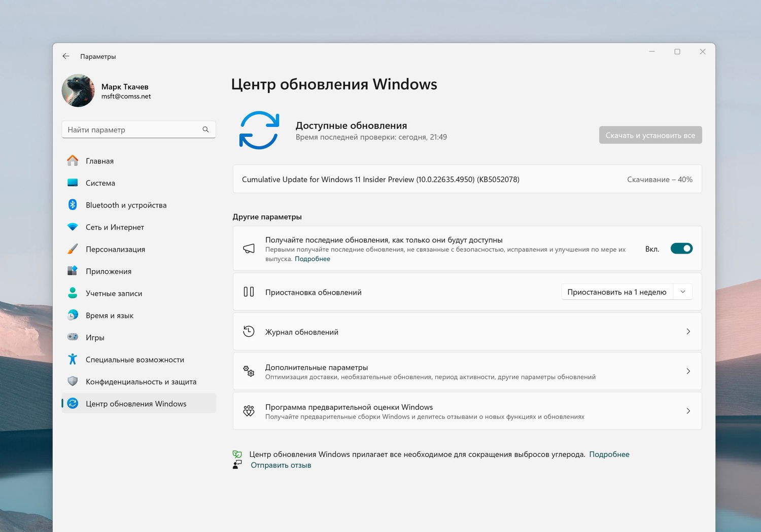Click the Учетные записи person icon
The height and width of the screenshot is (532, 761).
[73, 293]
